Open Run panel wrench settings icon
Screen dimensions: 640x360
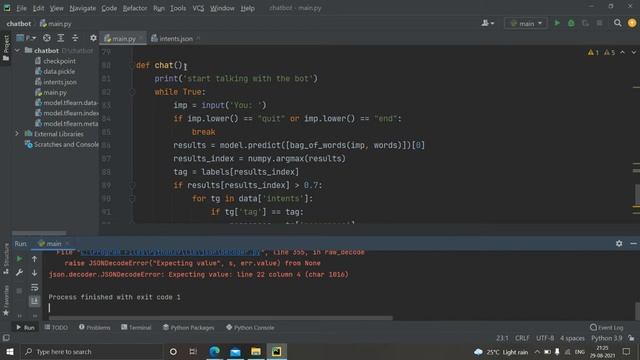pyautogui.click(x=19, y=273)
